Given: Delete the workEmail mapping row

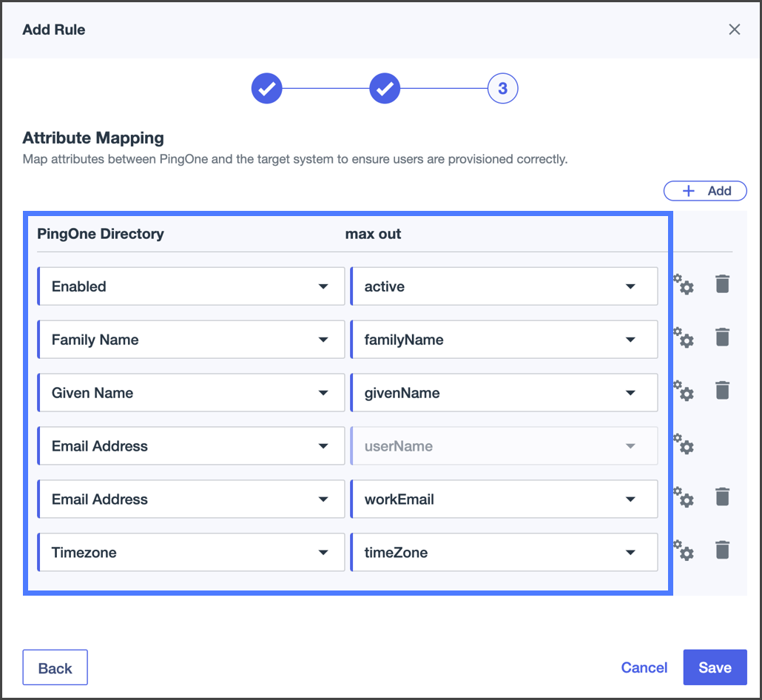Looking at the screenshot, I should point(723,497).
